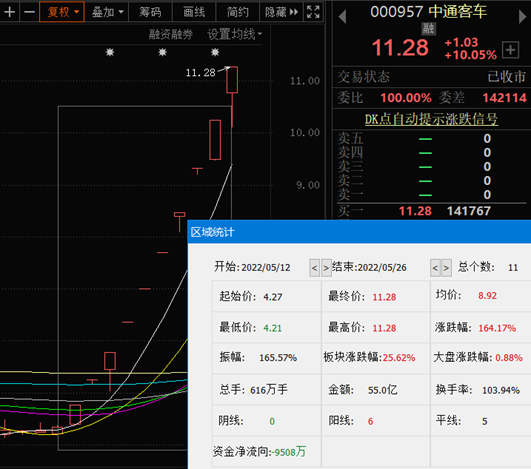Screen dimensions: 531x469
Task: Move start date earlier with < button
Action: pyautogui.click(x=314, y=268)
